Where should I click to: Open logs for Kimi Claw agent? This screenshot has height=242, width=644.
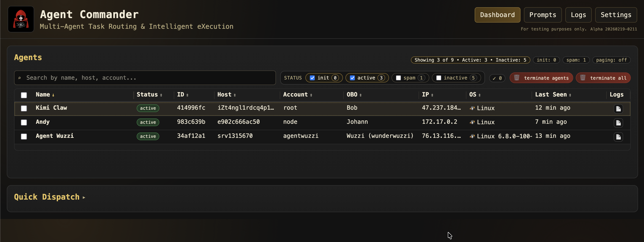click(618, 109)
